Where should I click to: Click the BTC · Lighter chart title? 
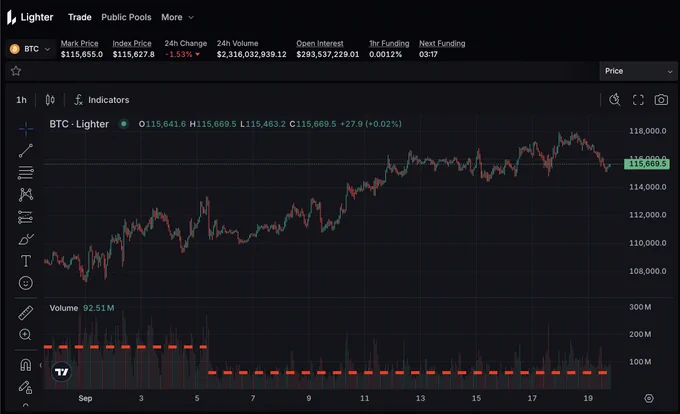[x=79, y=124]
